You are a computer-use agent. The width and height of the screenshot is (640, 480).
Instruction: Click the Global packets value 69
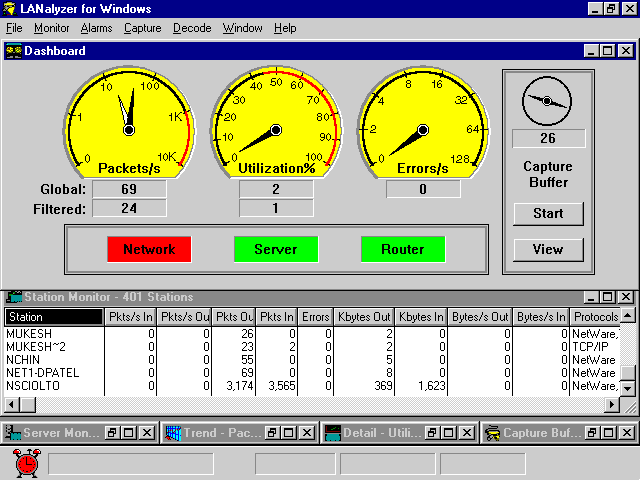129,189
